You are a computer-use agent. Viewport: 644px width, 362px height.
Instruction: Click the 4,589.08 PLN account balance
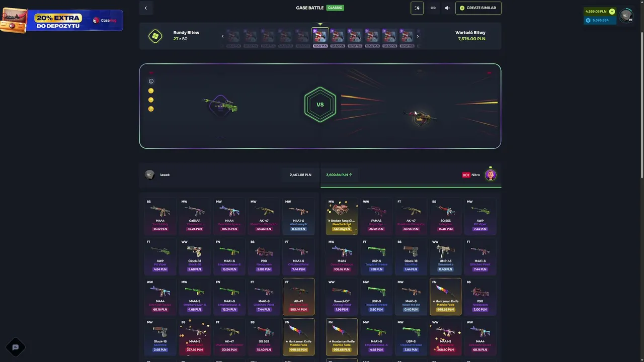pyautogui.click(x=596, y=12)
